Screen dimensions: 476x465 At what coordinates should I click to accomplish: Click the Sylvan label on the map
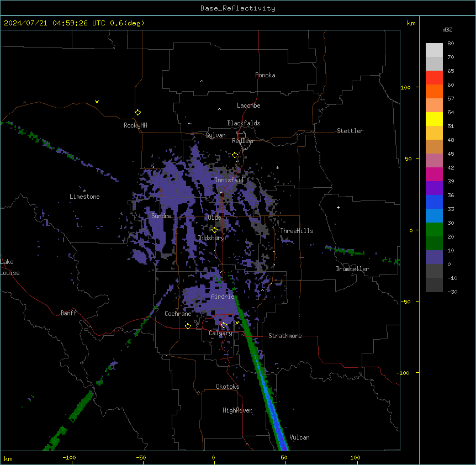coord(215,135)
